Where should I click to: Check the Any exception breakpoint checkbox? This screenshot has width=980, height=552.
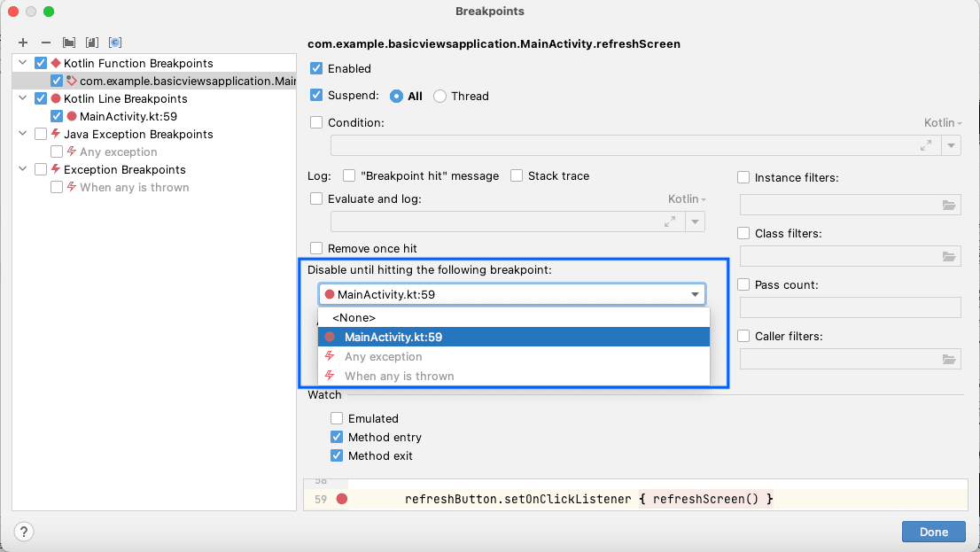[x=56, y=152]
